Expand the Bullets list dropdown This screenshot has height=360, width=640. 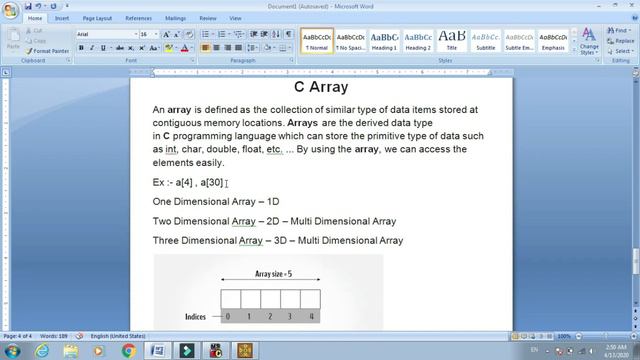point(213,34)
